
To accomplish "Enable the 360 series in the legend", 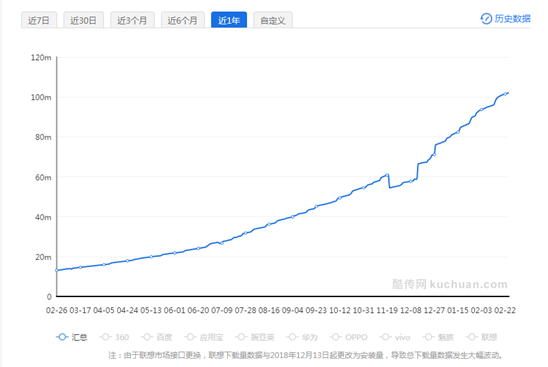I will (114, 337).
